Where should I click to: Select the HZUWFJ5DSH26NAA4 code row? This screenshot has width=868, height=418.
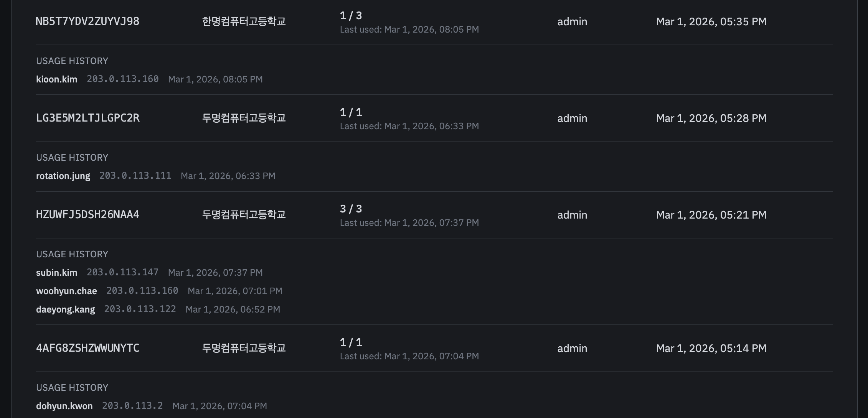point(87,215)
